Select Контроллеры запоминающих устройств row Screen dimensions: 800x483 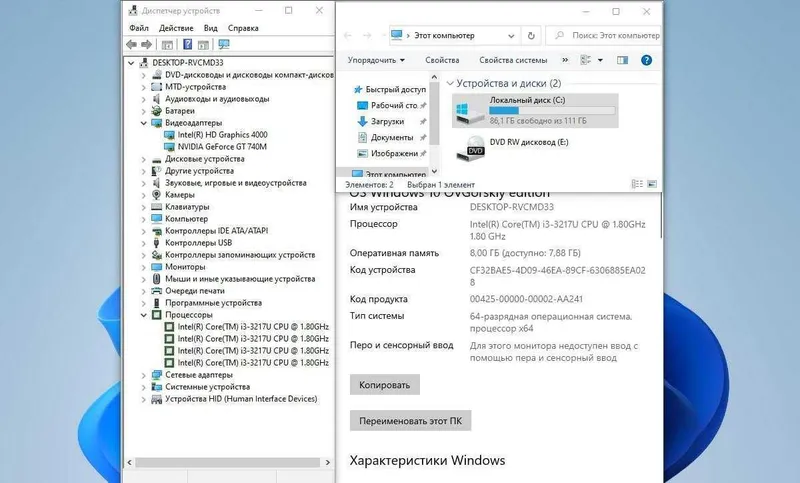tap(240, 255)
